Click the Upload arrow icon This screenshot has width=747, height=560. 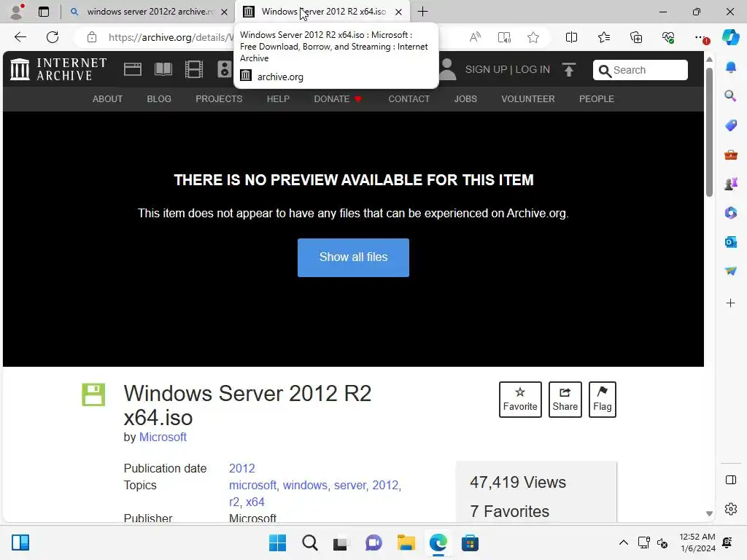point(569,70)
